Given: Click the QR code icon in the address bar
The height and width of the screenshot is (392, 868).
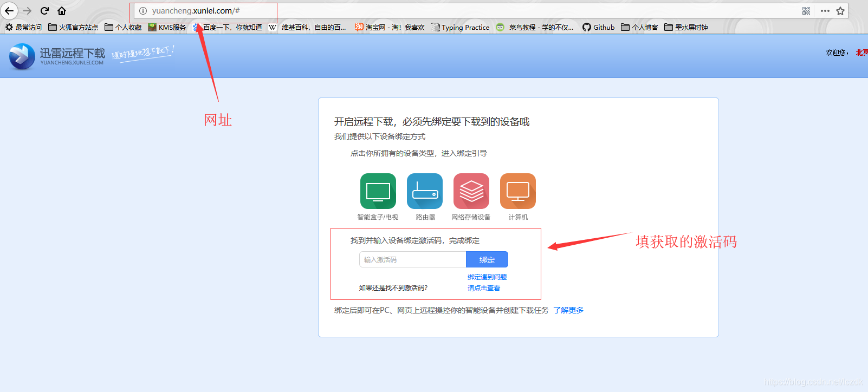Looking at the screenshot, I should (806, 11).
